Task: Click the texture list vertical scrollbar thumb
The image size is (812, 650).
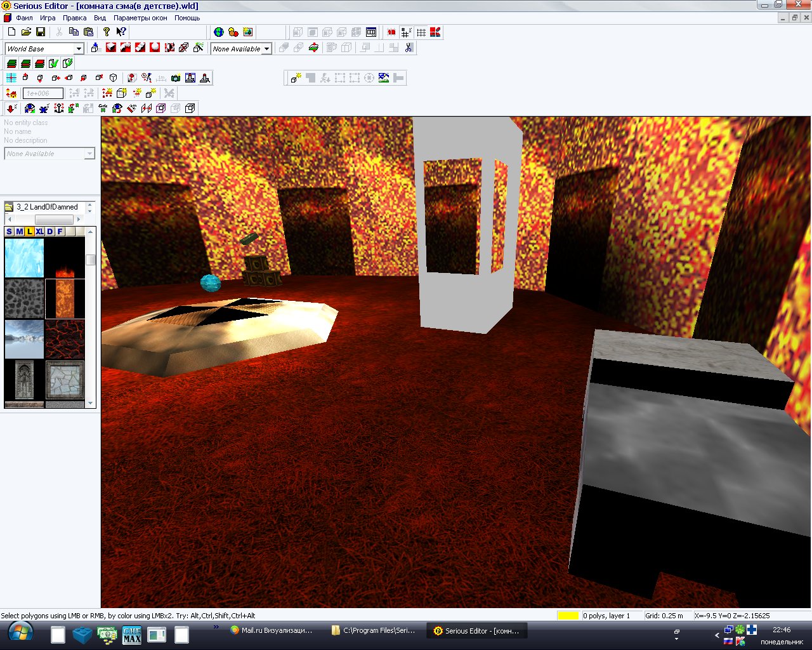Action: click(91, 260)
